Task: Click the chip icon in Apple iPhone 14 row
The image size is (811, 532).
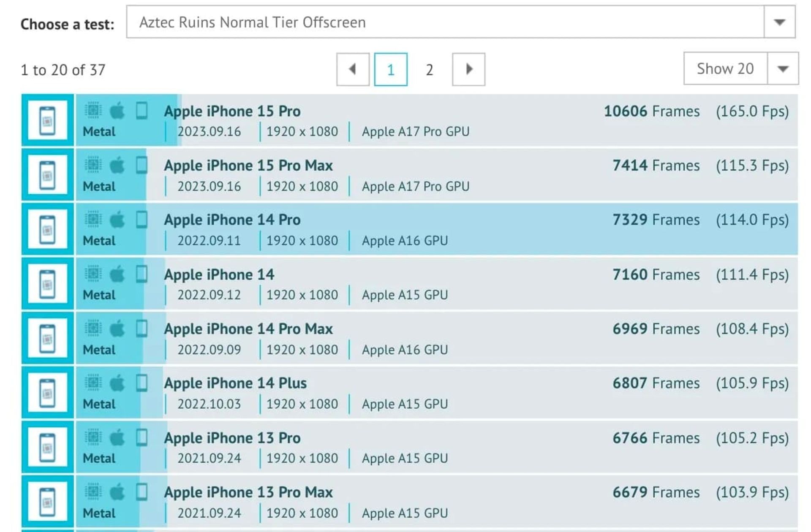Action: [93, 274]
